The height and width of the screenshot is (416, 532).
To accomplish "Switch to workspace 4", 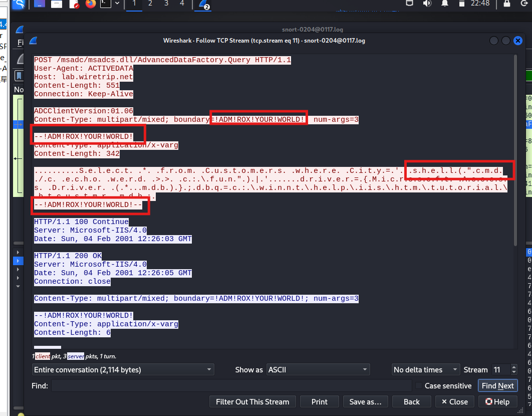I will tap(182, 4).
